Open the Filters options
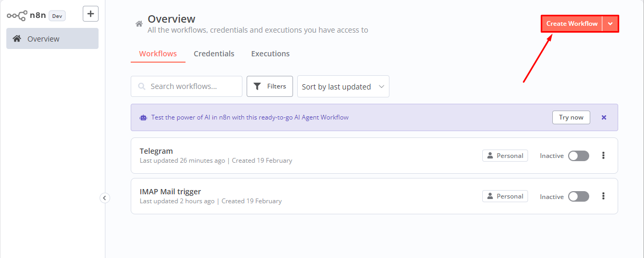This screenshot has width=644, height=258. [x=270, y=86]
